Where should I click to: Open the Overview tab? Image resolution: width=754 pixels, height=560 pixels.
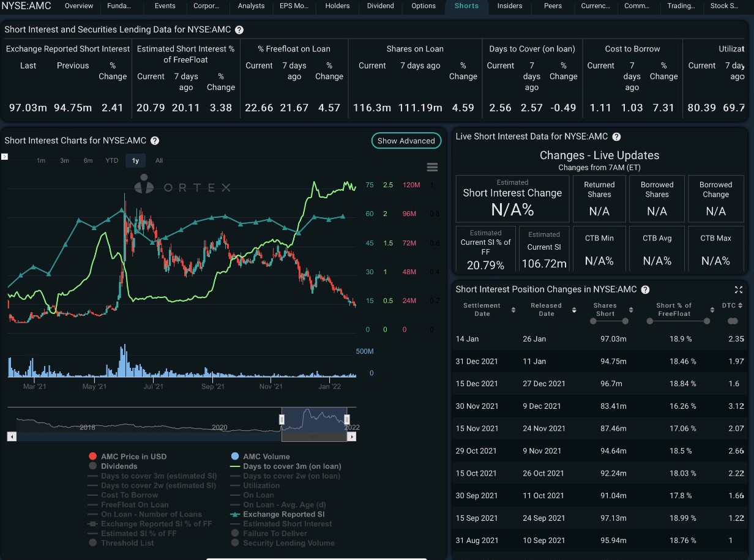point(79,6)
